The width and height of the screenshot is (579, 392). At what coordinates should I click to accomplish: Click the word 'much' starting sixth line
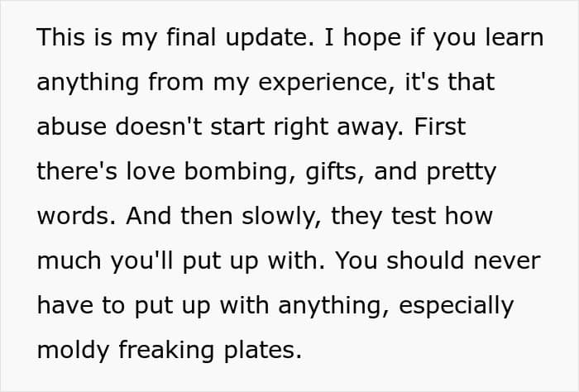click(69, 261)
